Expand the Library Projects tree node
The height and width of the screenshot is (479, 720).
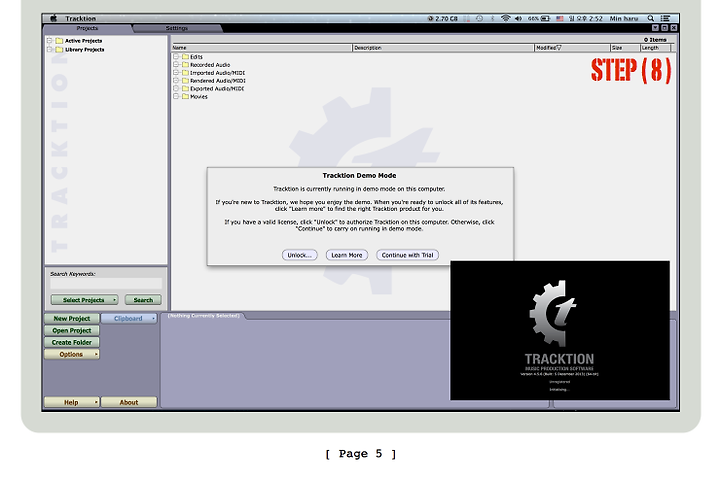[50, 50]
